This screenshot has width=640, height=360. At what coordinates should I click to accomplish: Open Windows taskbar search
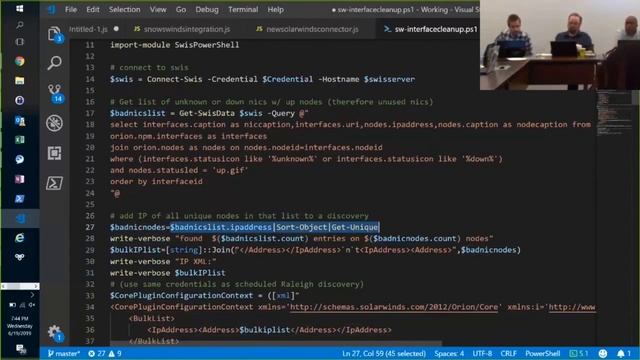(x=19, y=25)
